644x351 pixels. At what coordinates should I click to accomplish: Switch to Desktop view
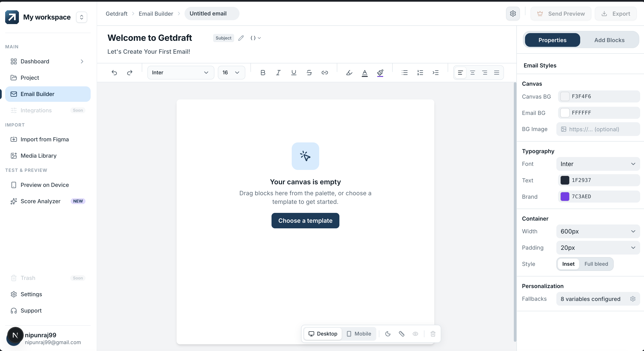click(323, 334)
